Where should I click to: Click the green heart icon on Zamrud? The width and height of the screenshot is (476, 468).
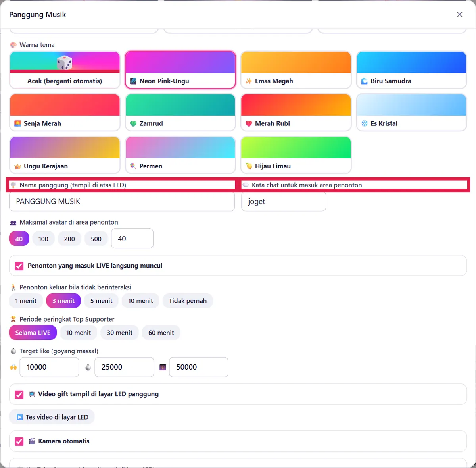click(133, 123)
